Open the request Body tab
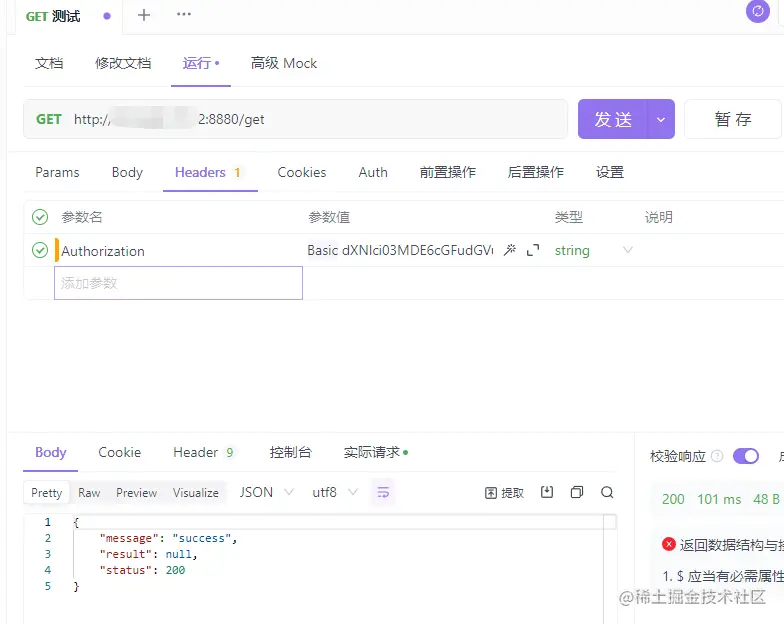This screenshot has width=784, height=624. point(127,172)
